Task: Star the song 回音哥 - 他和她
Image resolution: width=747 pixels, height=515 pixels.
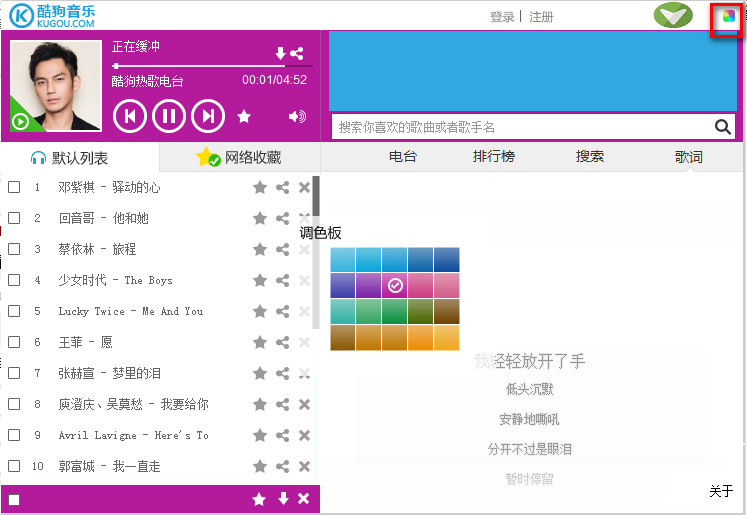Action: (260, 218)
